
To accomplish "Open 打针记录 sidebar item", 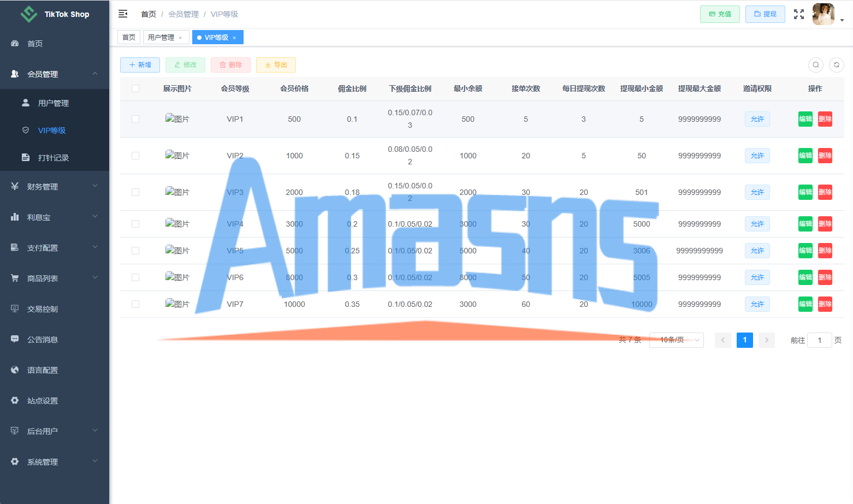I will (x=55, y=157).
